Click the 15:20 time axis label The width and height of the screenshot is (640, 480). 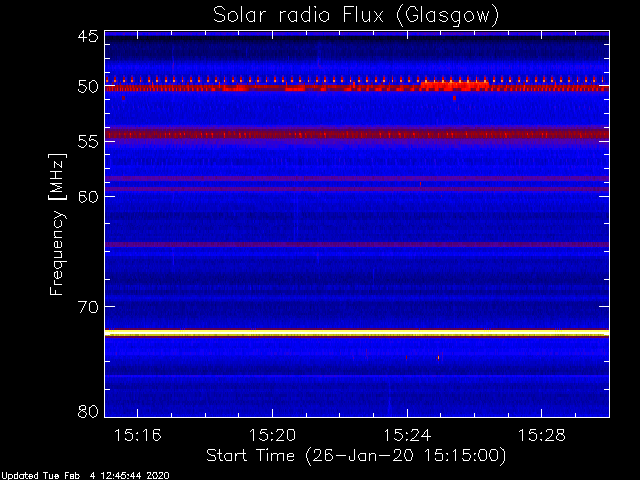click(x=272, y=435)
